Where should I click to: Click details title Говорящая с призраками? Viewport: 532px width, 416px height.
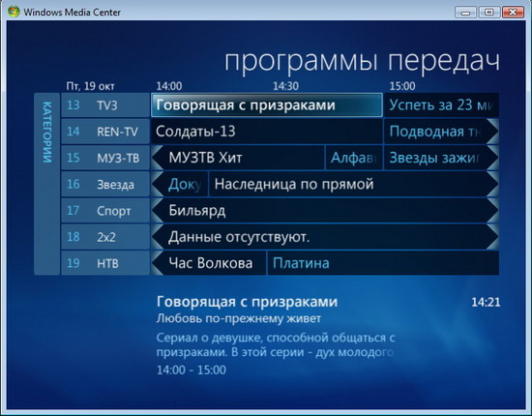click(247, 302)
